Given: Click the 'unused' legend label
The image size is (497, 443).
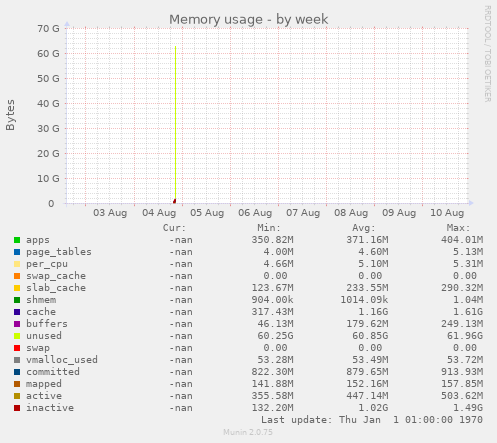Looking at the screenshot, I should point(44,336).
